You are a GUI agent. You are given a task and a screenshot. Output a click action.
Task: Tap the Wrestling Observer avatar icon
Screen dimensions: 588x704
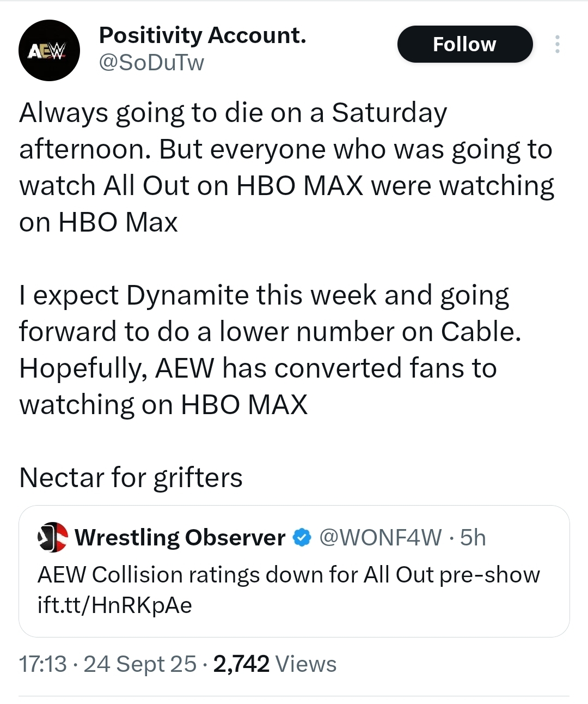pyautogui.click(x=52, y=537)
